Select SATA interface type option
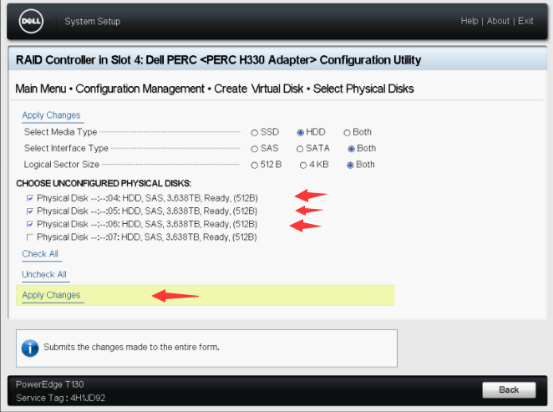 [x=300, y=149]
